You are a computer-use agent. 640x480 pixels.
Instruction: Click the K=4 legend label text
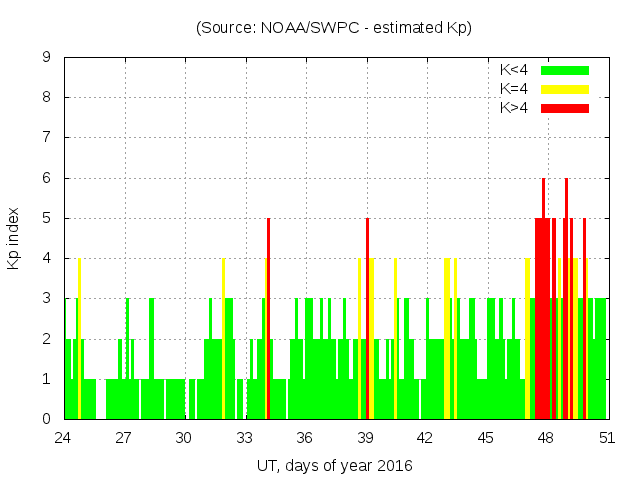(x=515, y=89)
